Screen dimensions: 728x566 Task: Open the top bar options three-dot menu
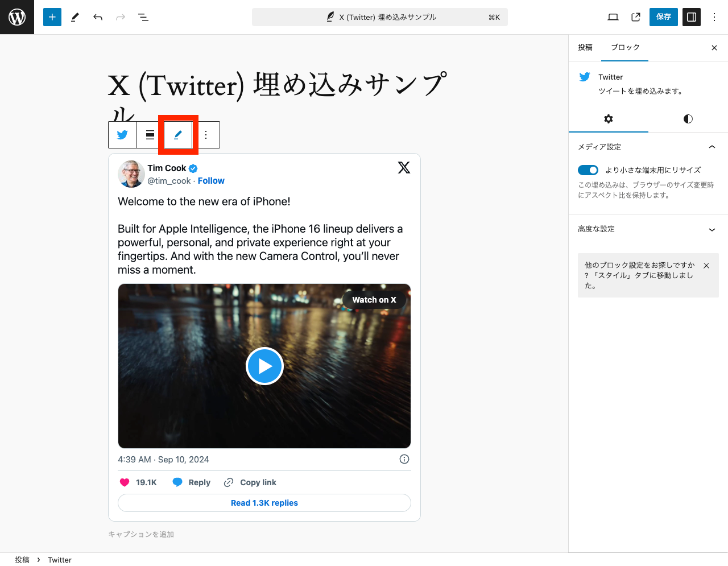tap(714, 17)
